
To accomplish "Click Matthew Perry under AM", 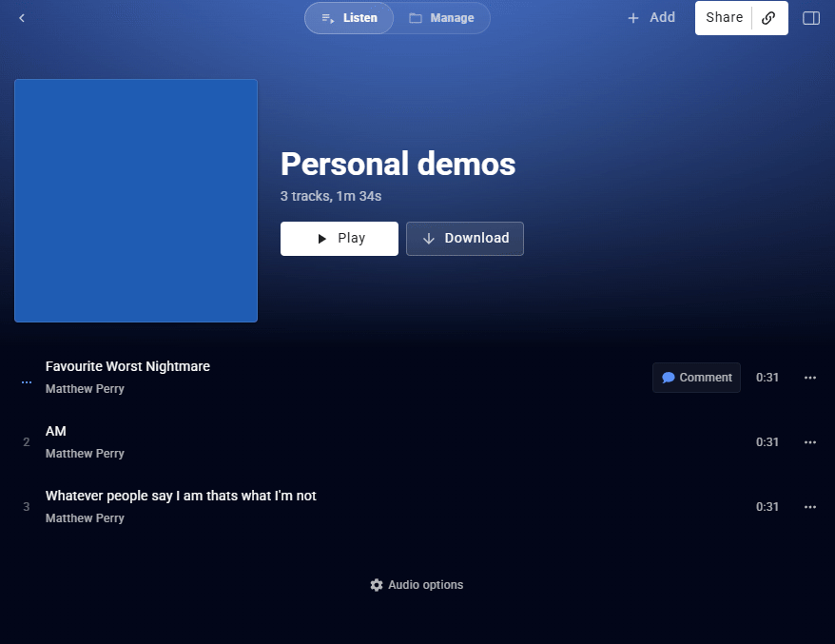I will pos(85,454).
